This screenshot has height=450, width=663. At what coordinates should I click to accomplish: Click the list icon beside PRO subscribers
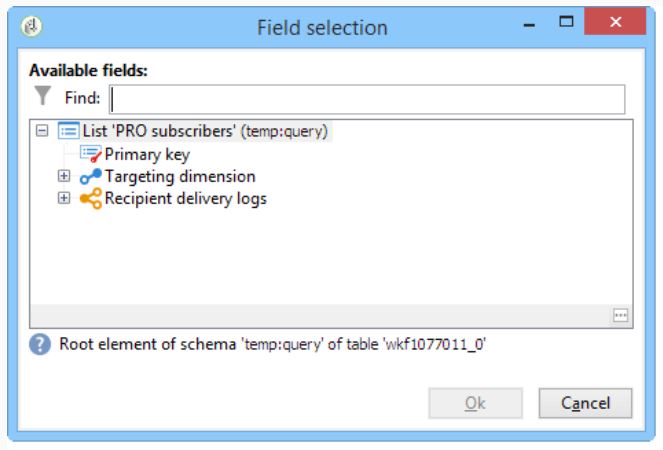(x=68, y=131)
